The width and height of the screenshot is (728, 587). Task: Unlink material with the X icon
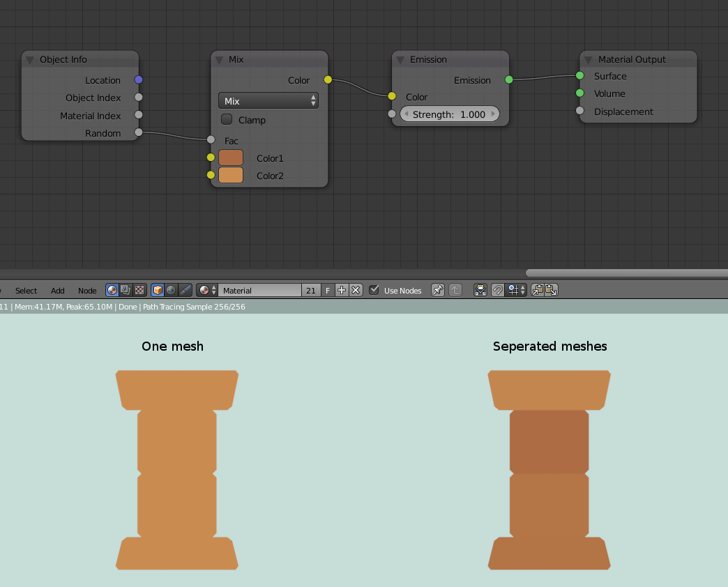356,291
